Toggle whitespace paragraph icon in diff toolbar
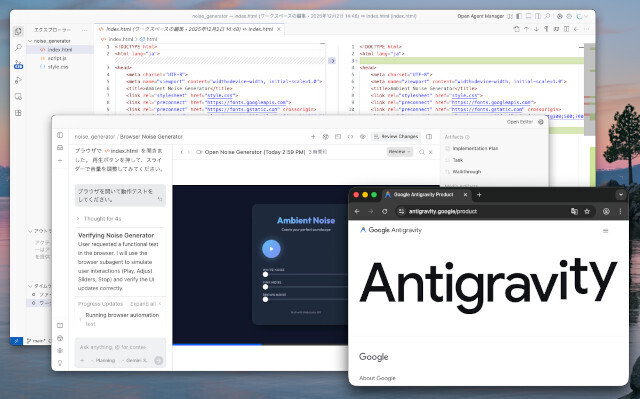 click(x=546, y=29)
